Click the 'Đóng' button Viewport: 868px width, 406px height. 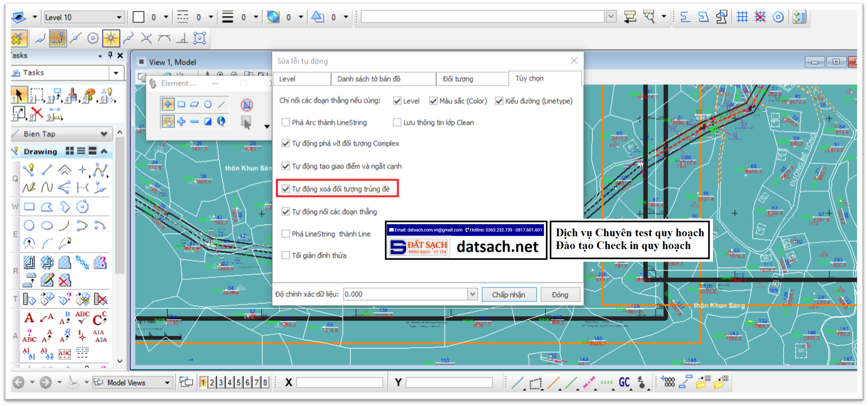[560, 294]
